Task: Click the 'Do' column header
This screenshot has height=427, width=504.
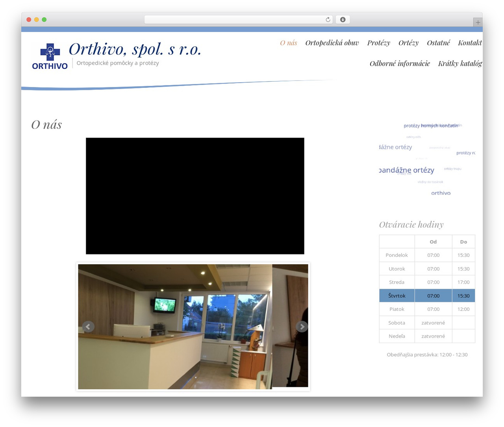Action: 463,242
